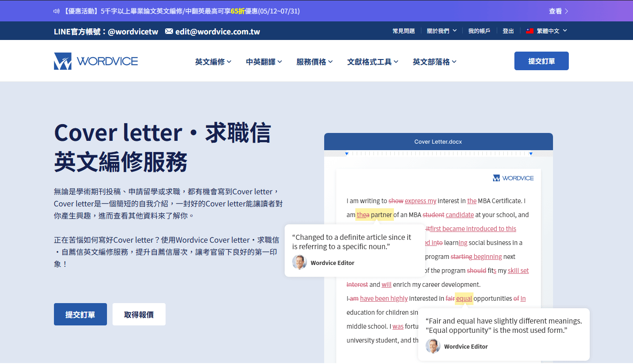
Task: Open the 中英翻譯 navigation menu
Action: [x=263, y=61]
